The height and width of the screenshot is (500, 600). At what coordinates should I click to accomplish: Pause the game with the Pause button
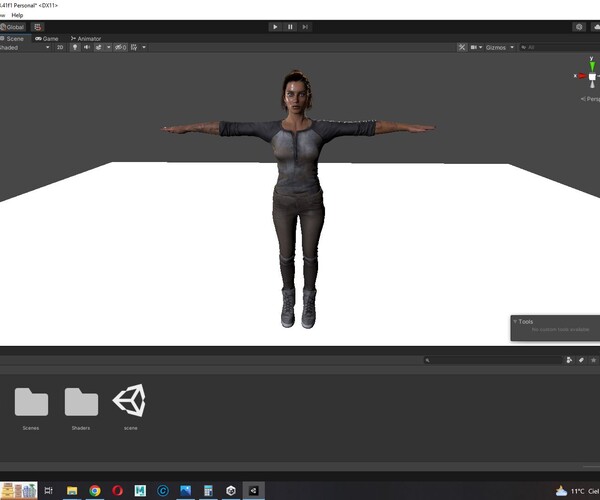coord(290,27)
